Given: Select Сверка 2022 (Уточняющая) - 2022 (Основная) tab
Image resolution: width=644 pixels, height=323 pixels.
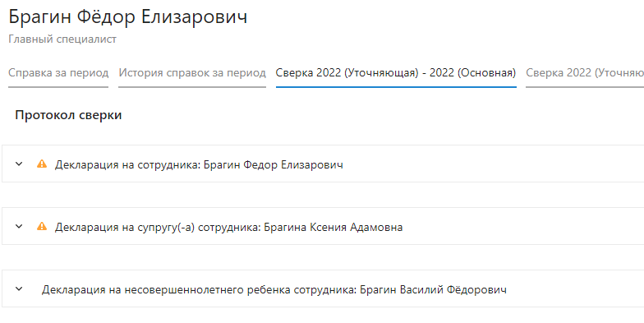Looking at the screenshot, I should click(396, 72).
